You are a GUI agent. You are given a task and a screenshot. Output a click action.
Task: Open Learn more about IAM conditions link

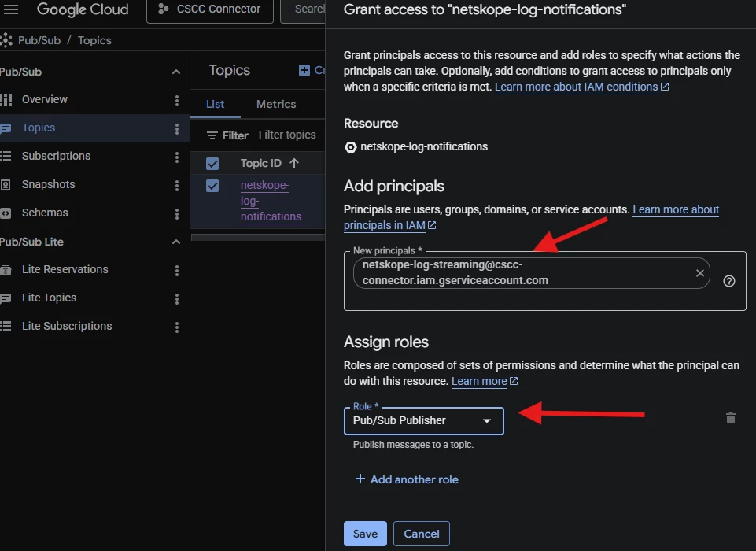click(x=581, y=87)
